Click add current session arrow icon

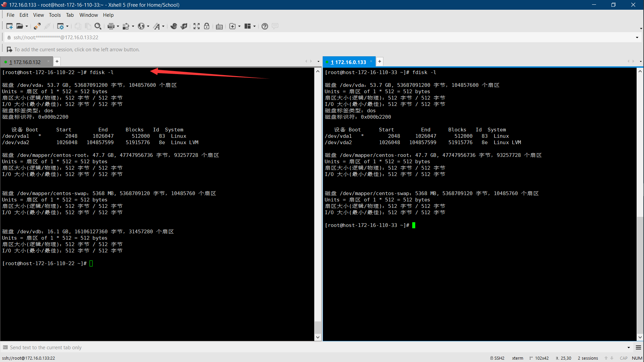pos(9,50)
